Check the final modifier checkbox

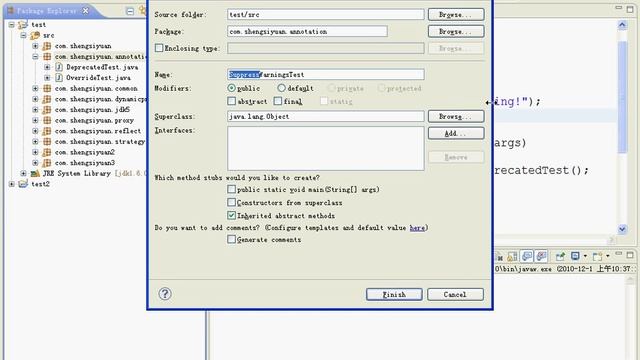[278, 101]
